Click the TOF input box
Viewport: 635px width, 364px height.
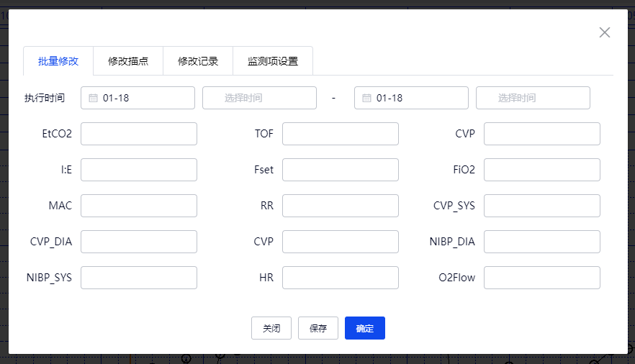point(341,134)
